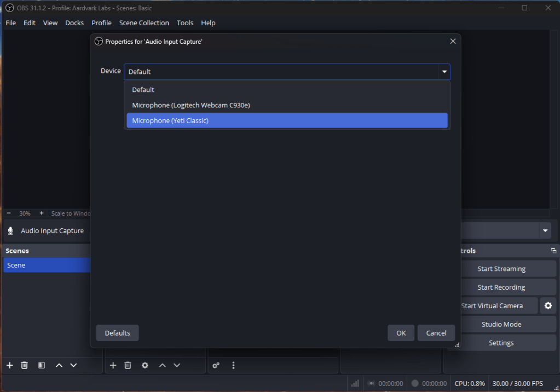Viewport: 560px width, 392px height.
Task: Collapse the Device combo box arrow
Action: coord(444,72)
